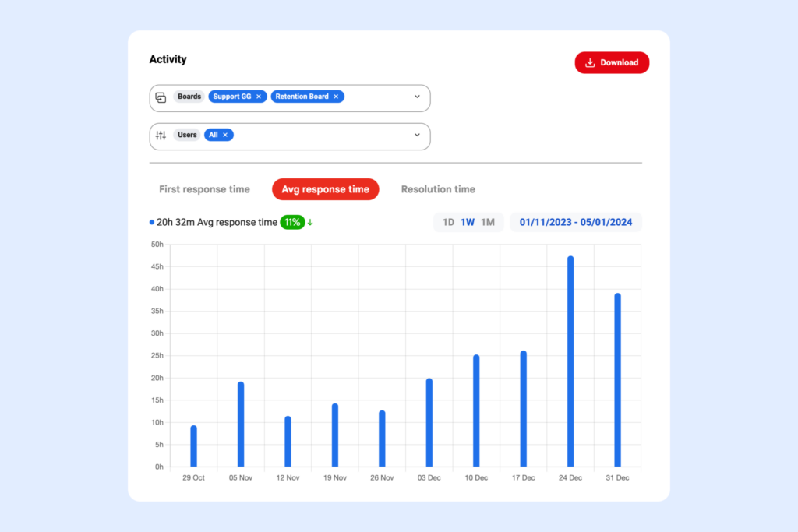Click the Users label chip
This screenshot has width=798, height=532.
coord(187,135)
